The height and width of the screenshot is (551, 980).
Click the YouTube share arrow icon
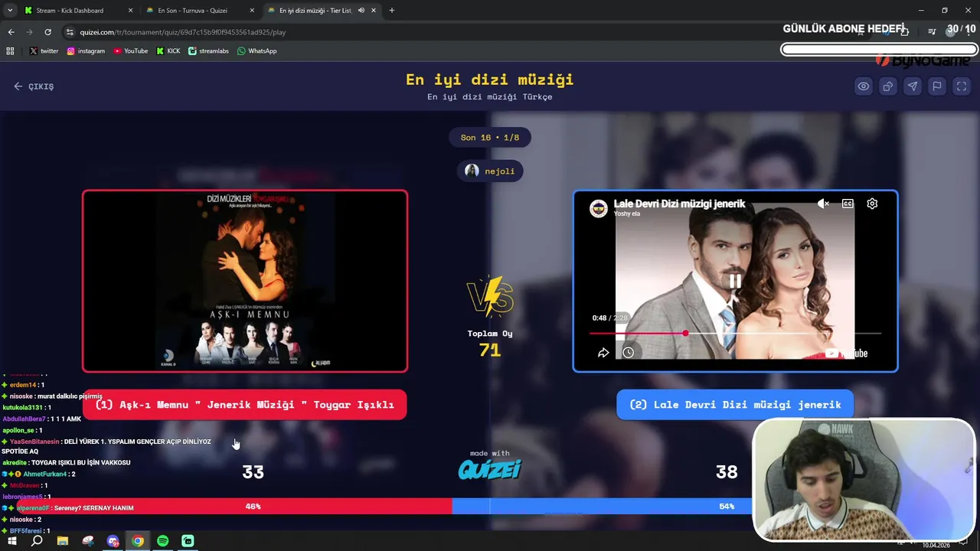point(603,353)
